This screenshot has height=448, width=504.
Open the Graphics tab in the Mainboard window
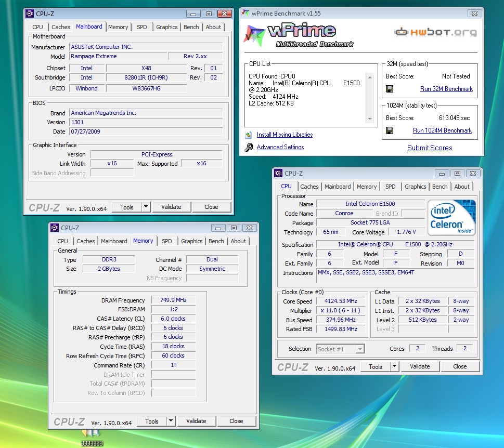pyautogui.click(x=167, y=27)
